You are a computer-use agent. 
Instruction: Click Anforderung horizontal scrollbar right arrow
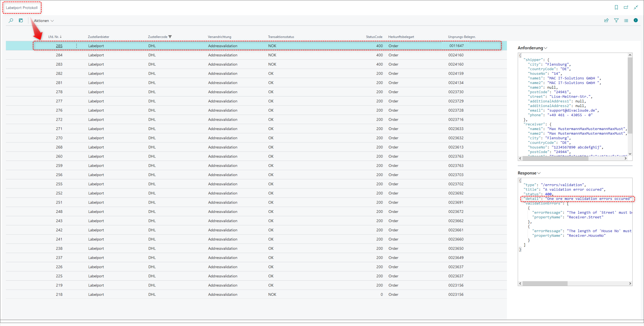[626, 158]
